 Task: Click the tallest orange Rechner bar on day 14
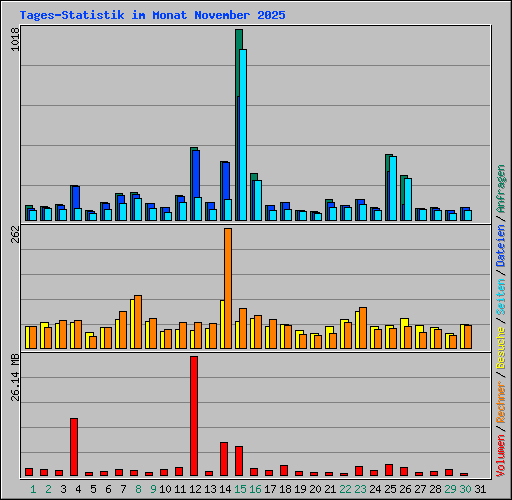[228, 288]
